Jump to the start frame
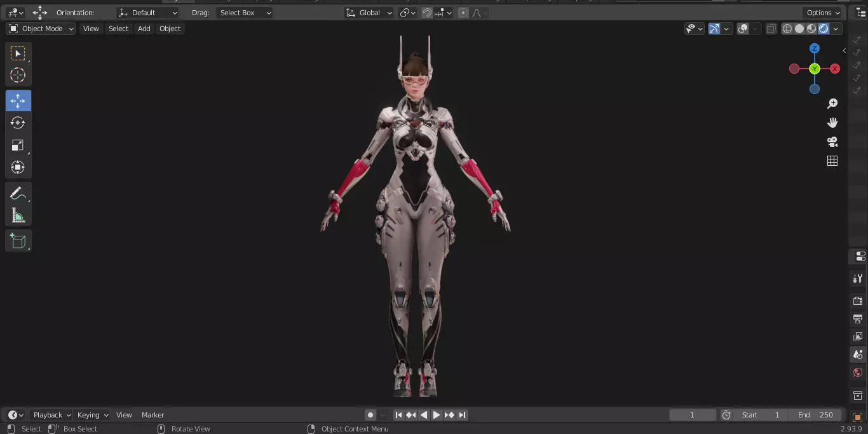868x434 pixels. click(x=398, y=415)
